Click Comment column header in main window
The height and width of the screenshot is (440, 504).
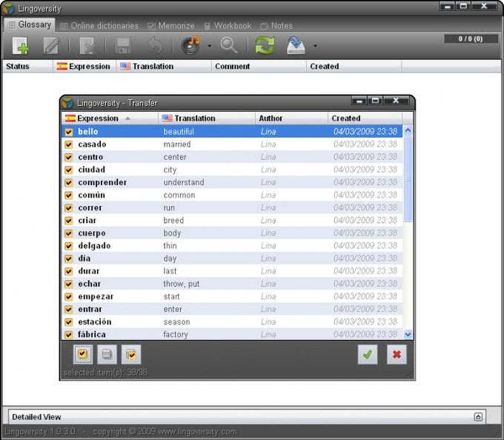[x=259, y=67]
